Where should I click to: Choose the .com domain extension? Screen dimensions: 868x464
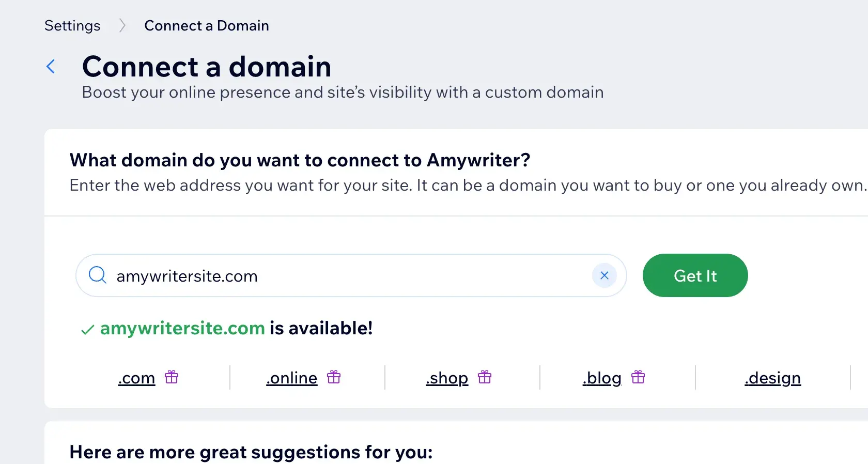point(136,378)
